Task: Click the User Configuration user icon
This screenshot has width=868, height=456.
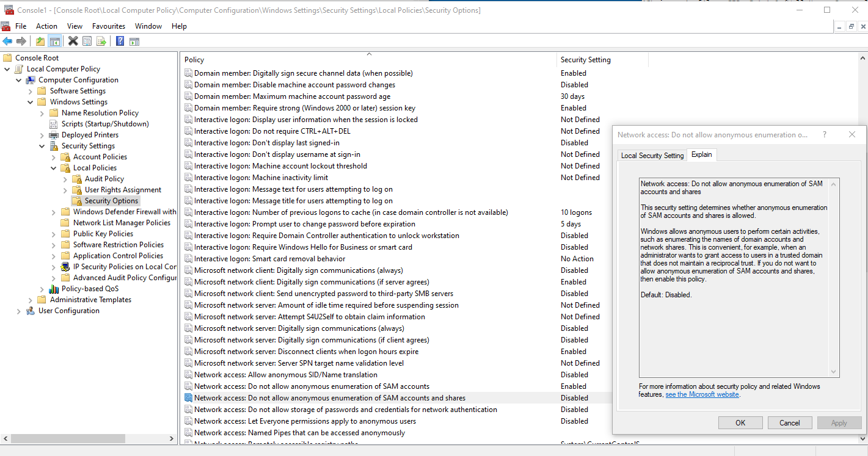Action: (x=31, y=311)
